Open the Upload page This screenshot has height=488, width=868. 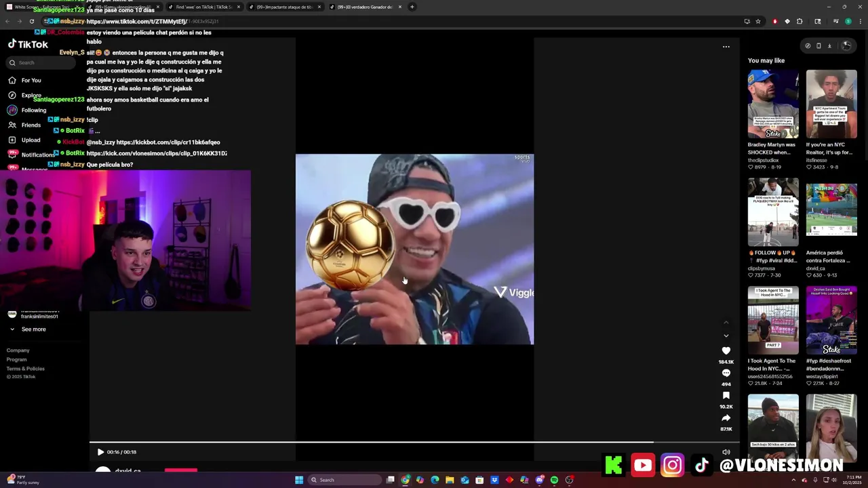24,140
